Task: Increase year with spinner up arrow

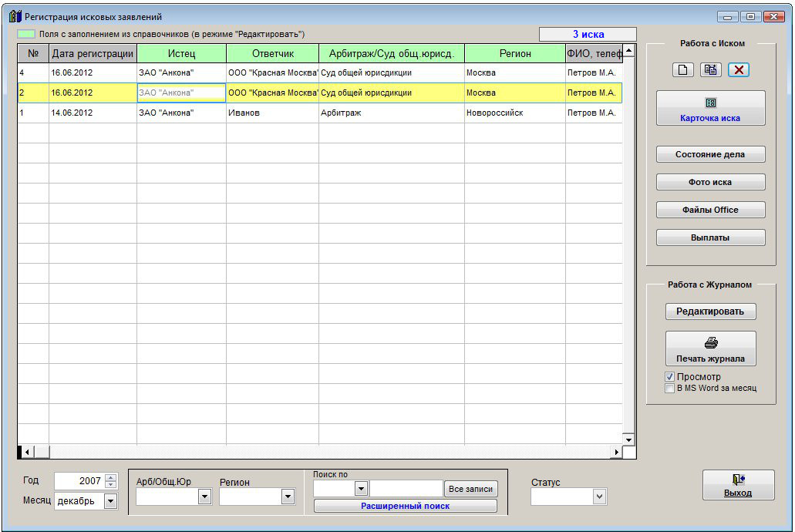Action: point(111,476)
